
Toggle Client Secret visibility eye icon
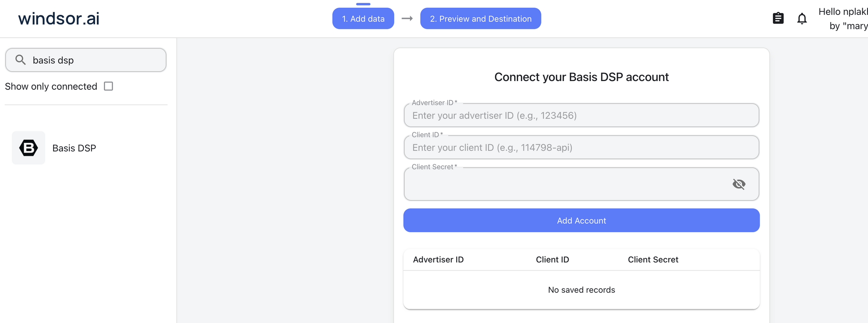tap(739, 184)
